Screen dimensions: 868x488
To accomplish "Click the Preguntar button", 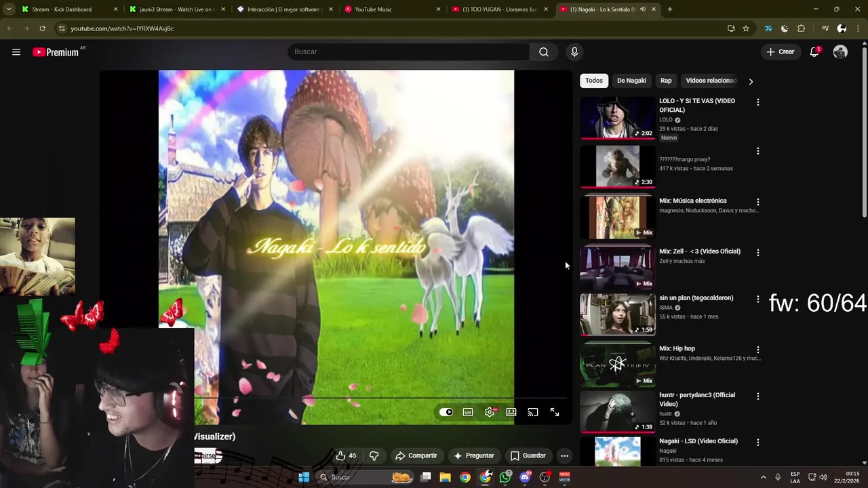I will 474,455.
